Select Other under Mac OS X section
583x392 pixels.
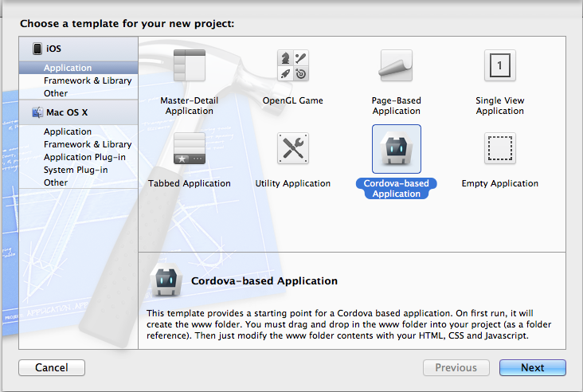(x=79, y=182)
